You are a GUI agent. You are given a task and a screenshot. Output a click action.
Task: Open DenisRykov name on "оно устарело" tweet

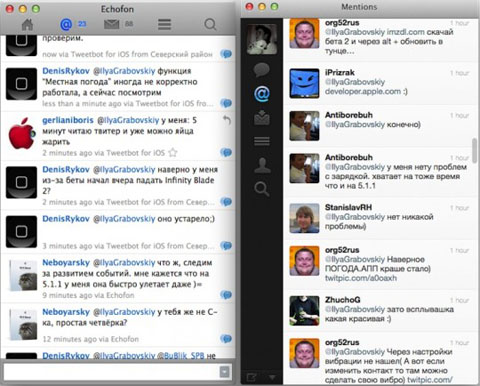[66, 219]
